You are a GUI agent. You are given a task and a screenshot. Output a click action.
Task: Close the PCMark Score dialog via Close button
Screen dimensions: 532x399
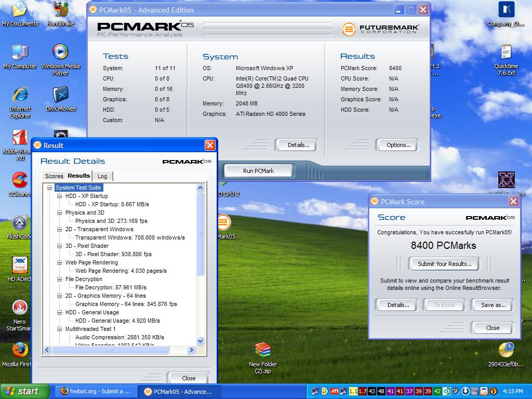[492, 328]
